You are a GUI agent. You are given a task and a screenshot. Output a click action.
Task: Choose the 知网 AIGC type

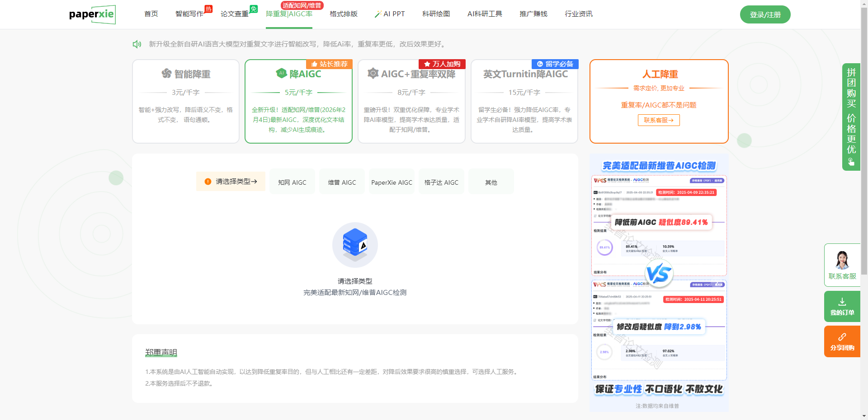292,182
